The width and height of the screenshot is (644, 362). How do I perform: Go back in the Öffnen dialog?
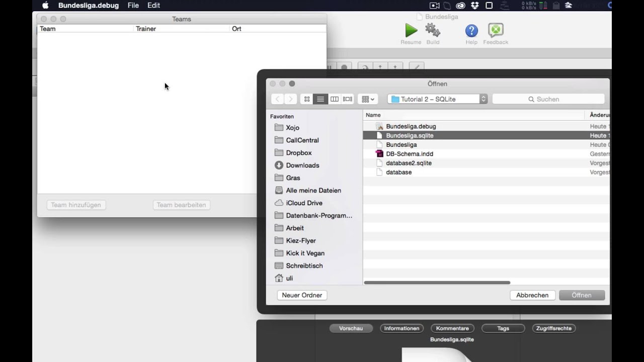pyautogui.click(x=278, y=99)
